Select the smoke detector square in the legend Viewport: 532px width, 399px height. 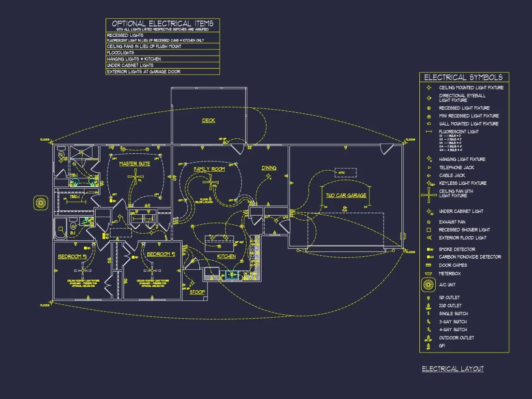[429, 250]
